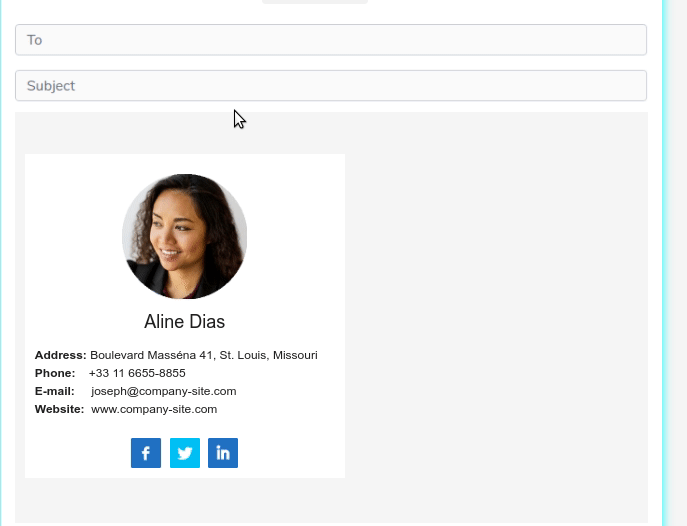Focus the Subject input field
This screenshot has width=687, height=526.
coord(331,85)
